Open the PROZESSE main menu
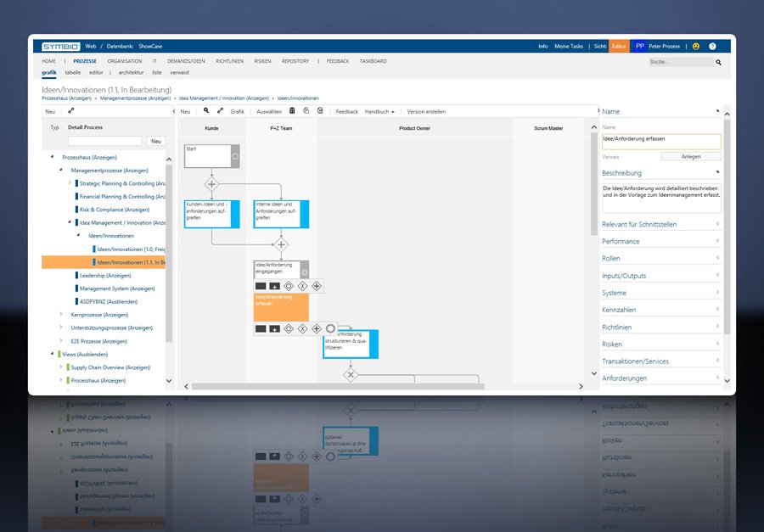The width and height of the screenshot is (764, 532). coord(85,61)
